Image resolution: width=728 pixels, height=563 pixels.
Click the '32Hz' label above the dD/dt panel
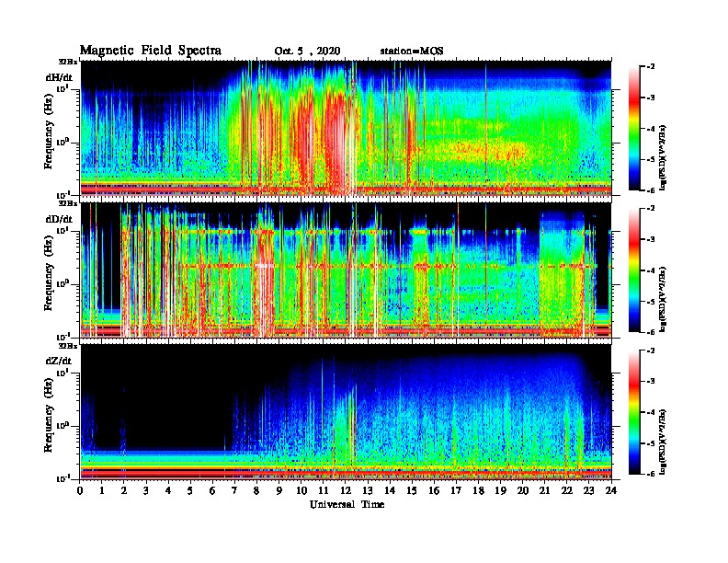pos(68,203)
